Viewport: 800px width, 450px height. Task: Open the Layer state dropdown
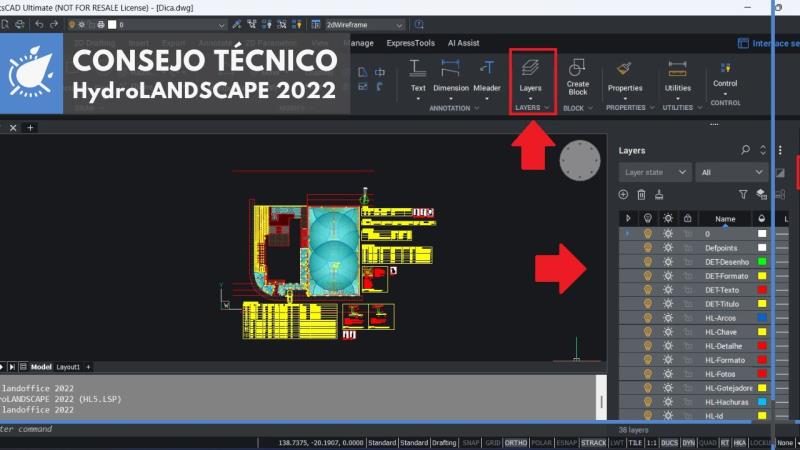pos(655,172)
